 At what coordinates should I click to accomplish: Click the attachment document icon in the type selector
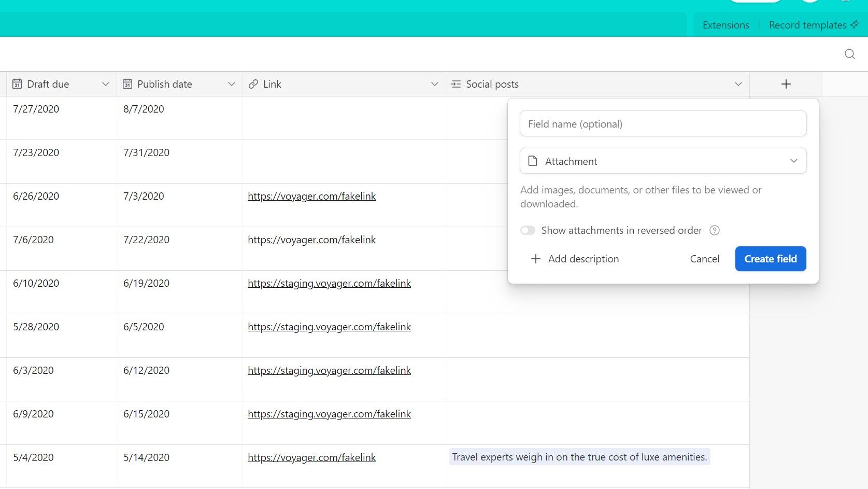tap(533, 161)
